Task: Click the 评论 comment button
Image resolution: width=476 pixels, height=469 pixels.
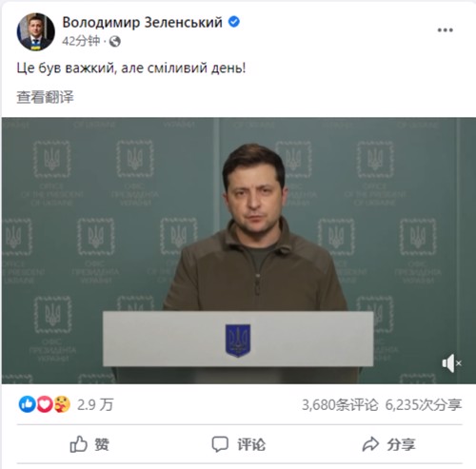Action: click(239, 444)
